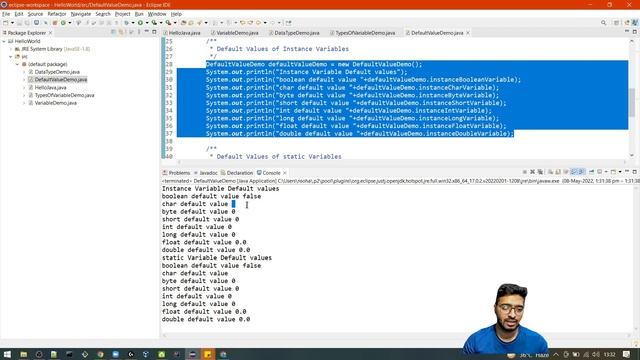Select DefaultValueDemo.java in Package Explorer
Screen dimensions: 640x360
pyautogui.click(x=60, y=80)
